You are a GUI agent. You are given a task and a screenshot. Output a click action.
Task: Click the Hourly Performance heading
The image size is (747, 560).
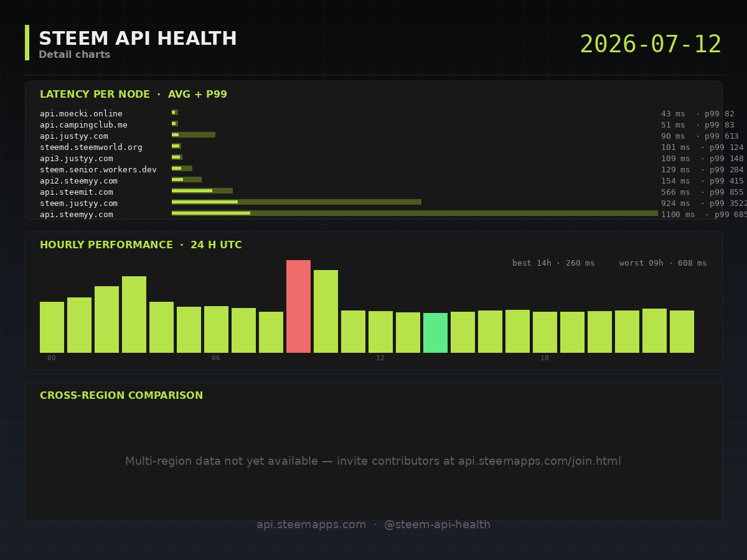tap(141, 245)
